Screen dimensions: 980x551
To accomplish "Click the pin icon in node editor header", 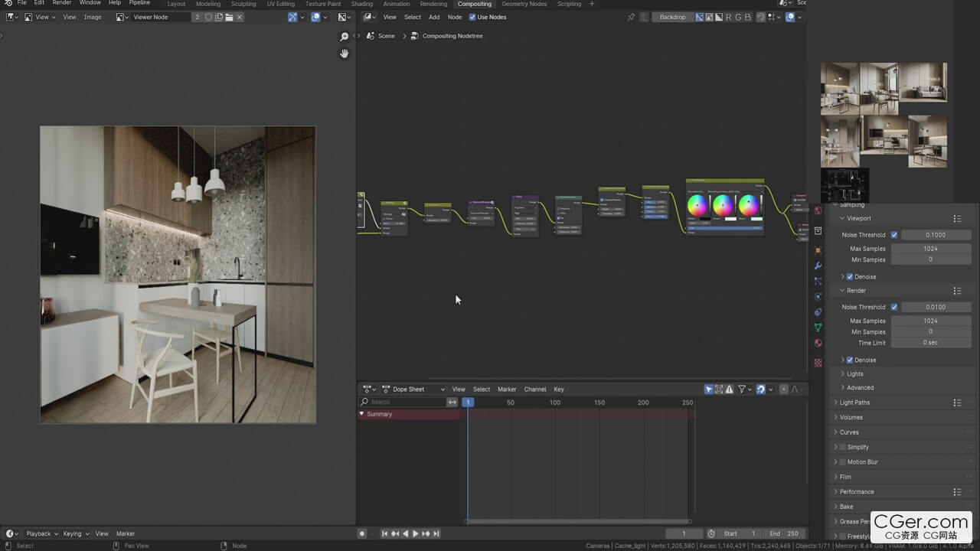I will (x=631, y=17).
